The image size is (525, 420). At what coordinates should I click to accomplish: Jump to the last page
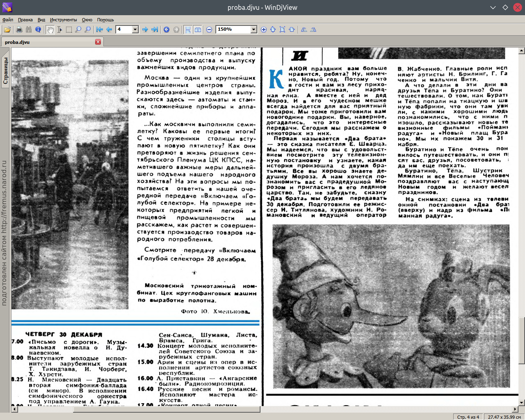coord(155,30)
